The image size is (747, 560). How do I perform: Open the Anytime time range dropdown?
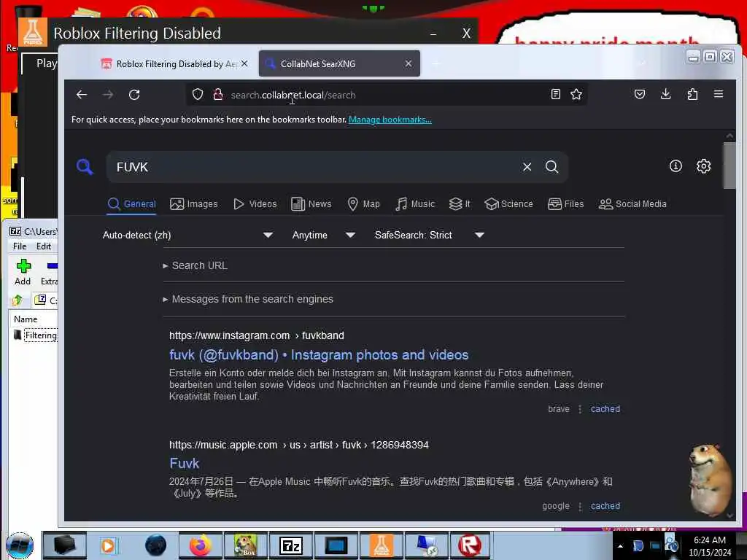324,235
